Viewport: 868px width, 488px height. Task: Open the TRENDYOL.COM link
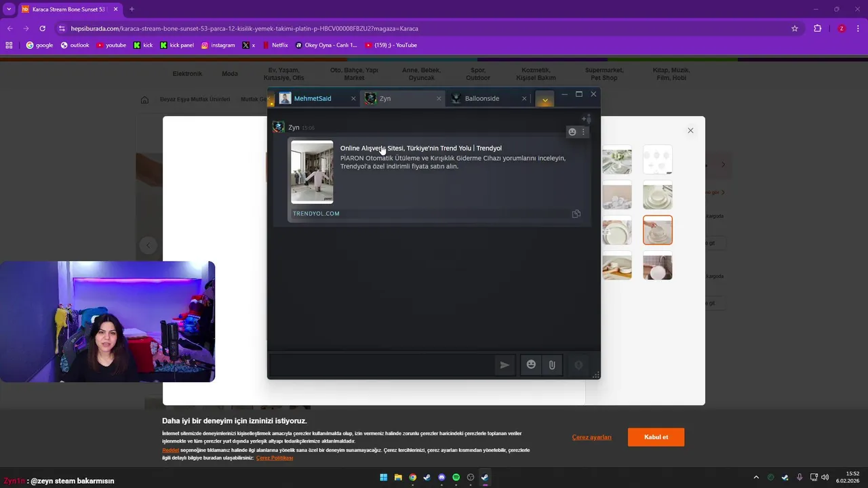(316, 213)
